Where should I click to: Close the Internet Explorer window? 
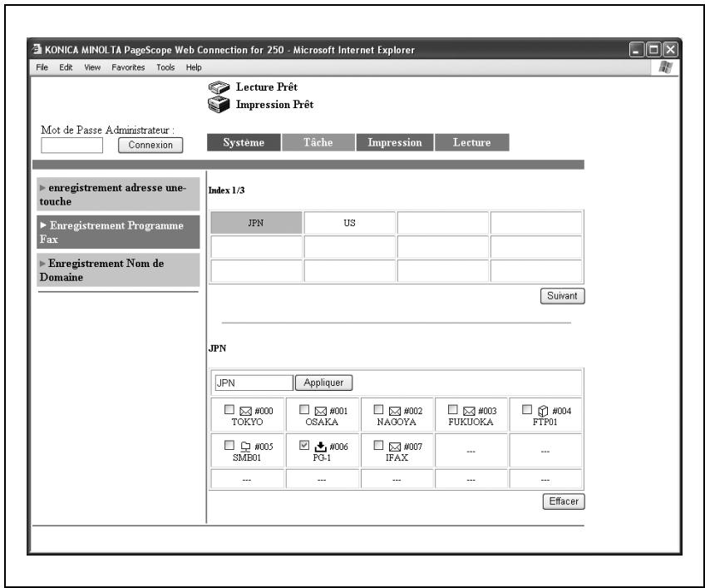coord(670,50)
